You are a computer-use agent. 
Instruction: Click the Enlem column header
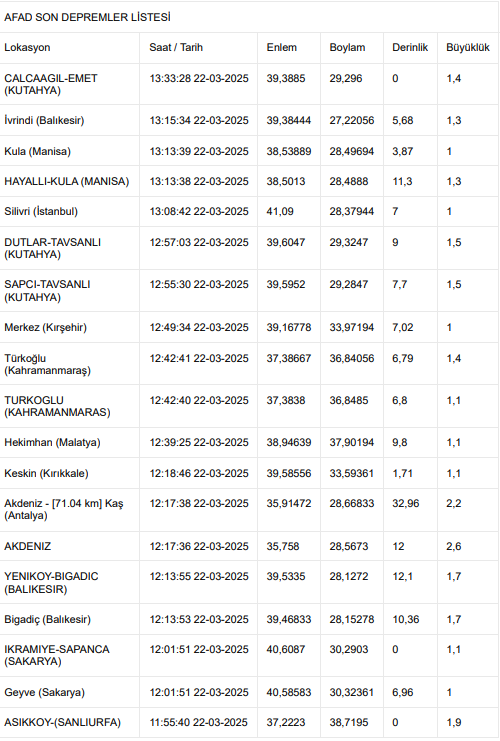282,47
